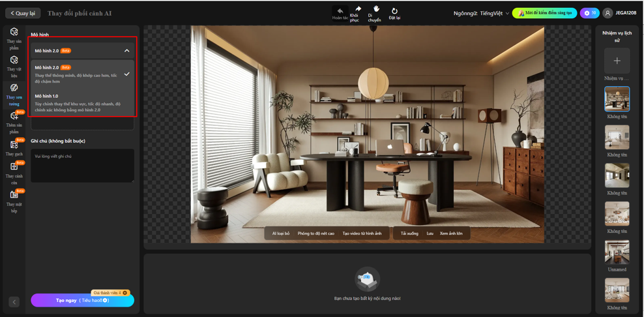
Task: Open the Unnamed history thumbnail
Action: point(617,252)
